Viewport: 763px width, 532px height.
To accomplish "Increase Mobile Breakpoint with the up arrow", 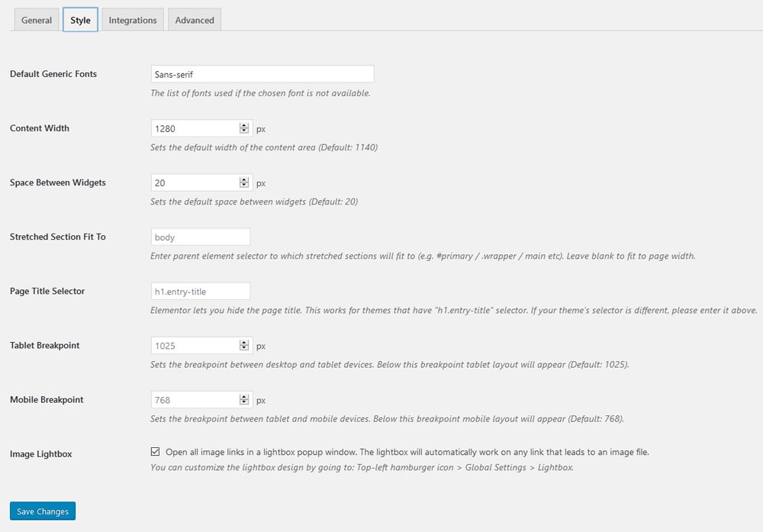I will (x=244, y=397).
